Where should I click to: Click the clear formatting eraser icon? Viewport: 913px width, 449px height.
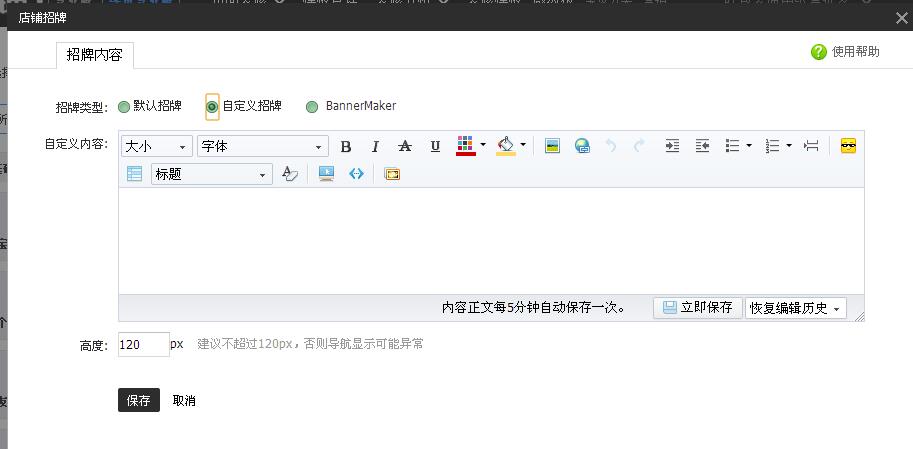[289, 174]
